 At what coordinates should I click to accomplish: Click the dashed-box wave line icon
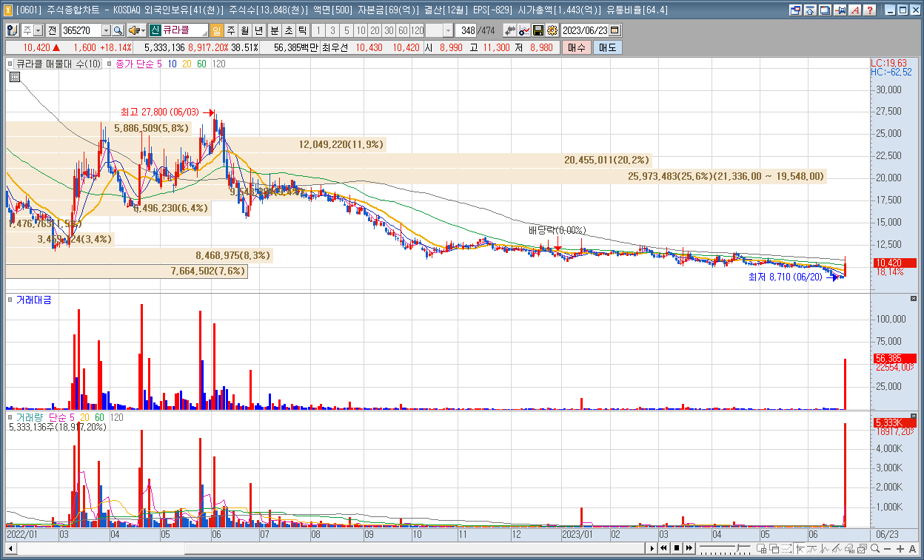(x=787, y=548)
